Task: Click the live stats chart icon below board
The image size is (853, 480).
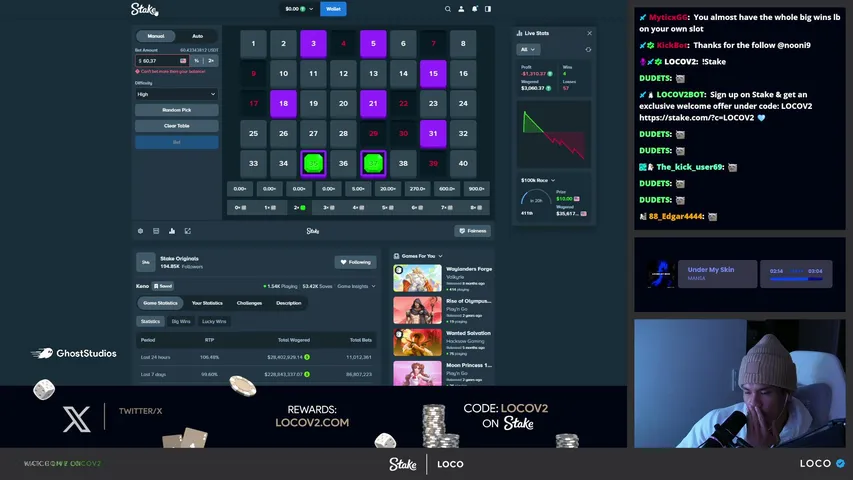Action: [172, 231]
